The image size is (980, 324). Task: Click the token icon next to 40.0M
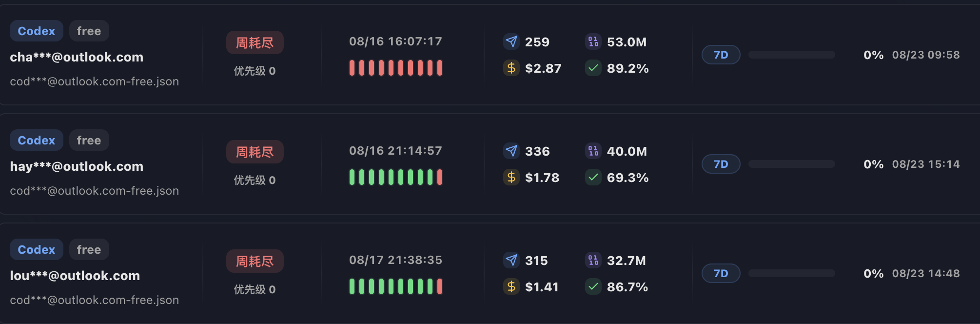point(593,151)
